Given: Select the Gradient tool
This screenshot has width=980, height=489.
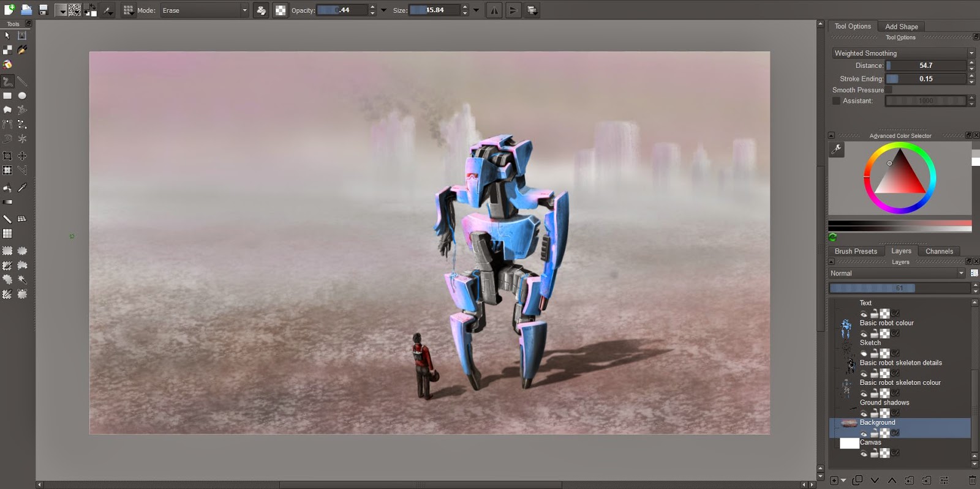Looking at the screenshot, I should click(7, 202).
